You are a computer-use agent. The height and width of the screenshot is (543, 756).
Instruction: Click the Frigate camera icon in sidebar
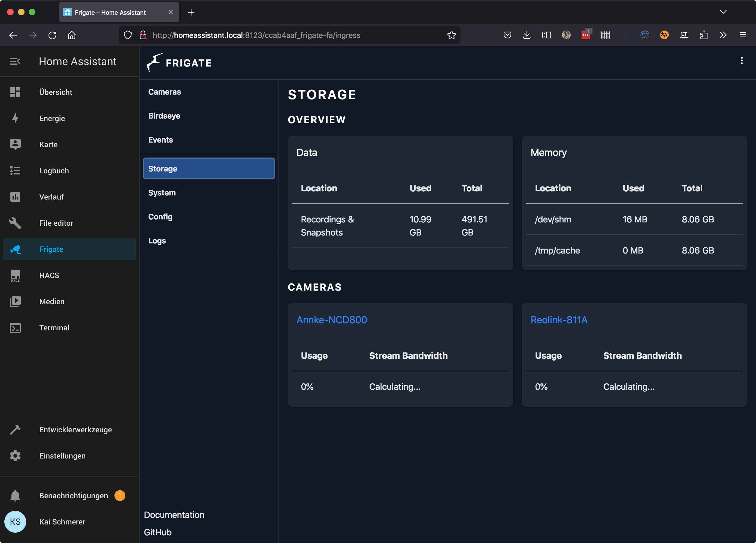pos(15,249)
